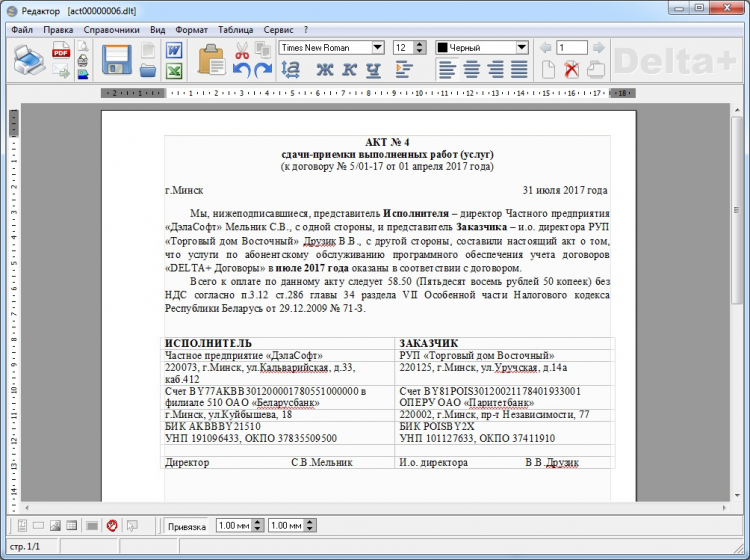Click the horizontal scrollbar right arrow

(x=724, y=508)
